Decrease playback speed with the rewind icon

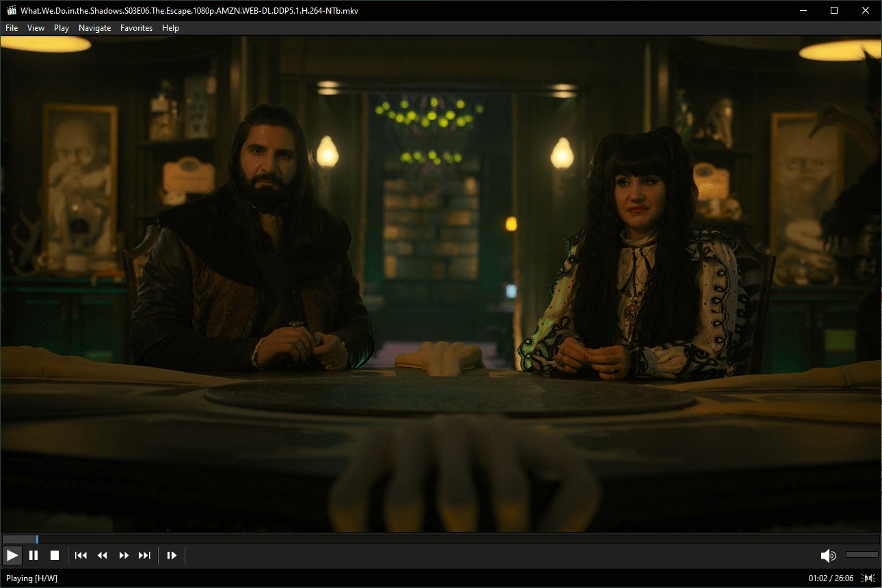pos(103,556)
